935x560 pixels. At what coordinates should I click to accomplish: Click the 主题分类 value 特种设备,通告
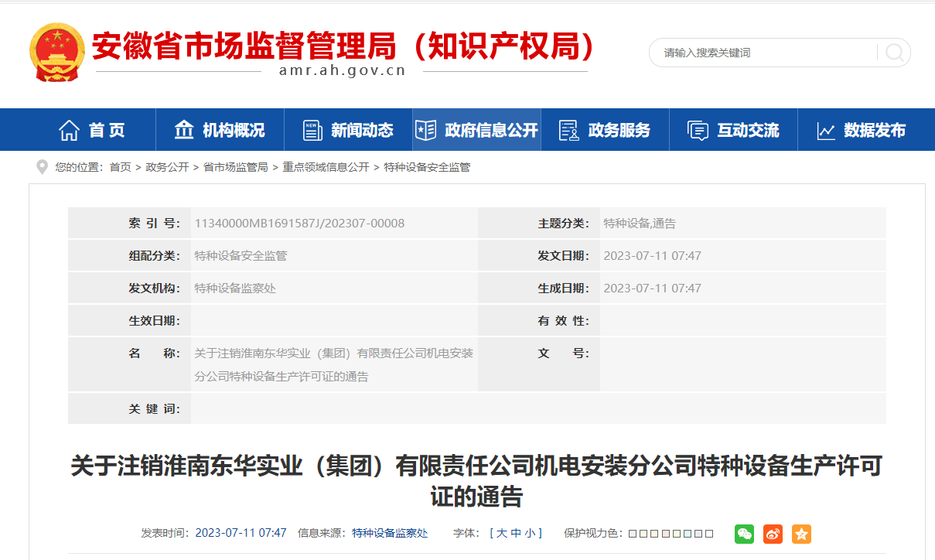(x=640, y=224)
